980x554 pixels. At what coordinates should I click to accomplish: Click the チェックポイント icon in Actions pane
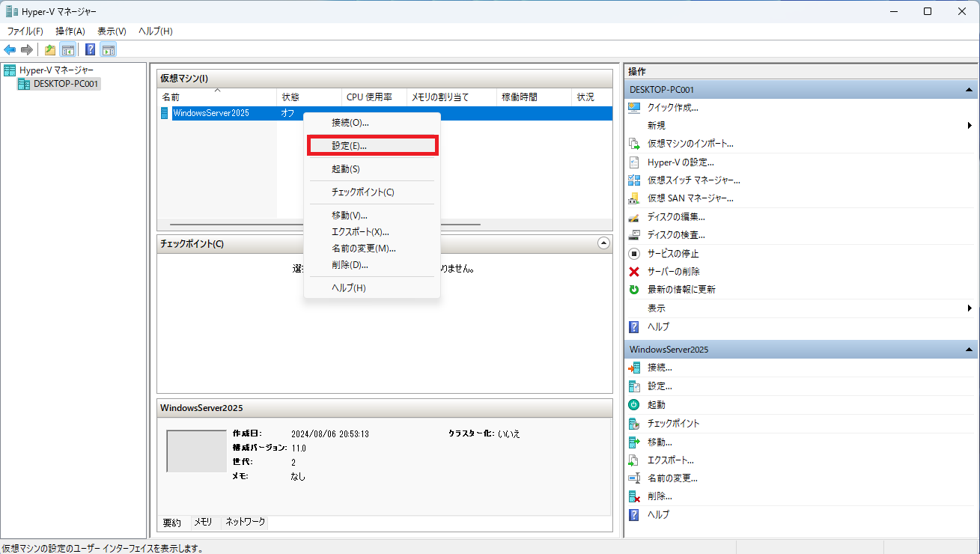click(x=634, y=423)
